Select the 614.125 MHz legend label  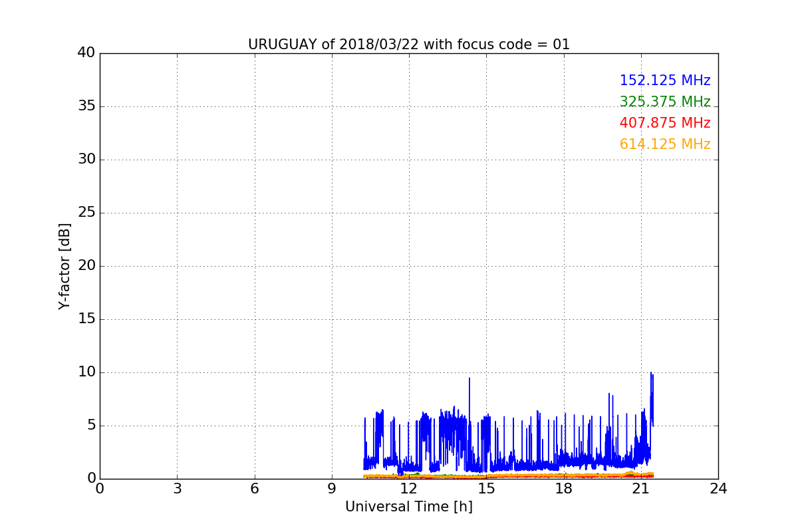665,144
